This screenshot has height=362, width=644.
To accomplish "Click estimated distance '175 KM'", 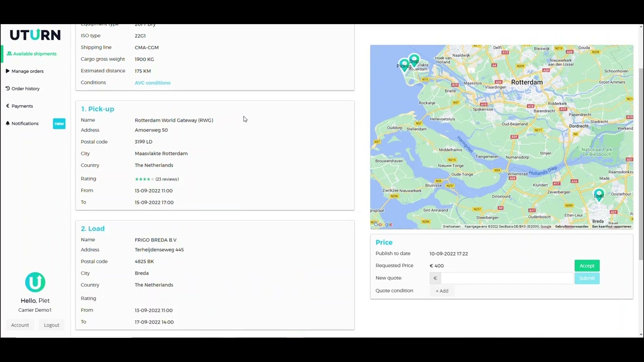I will [143, 71].
